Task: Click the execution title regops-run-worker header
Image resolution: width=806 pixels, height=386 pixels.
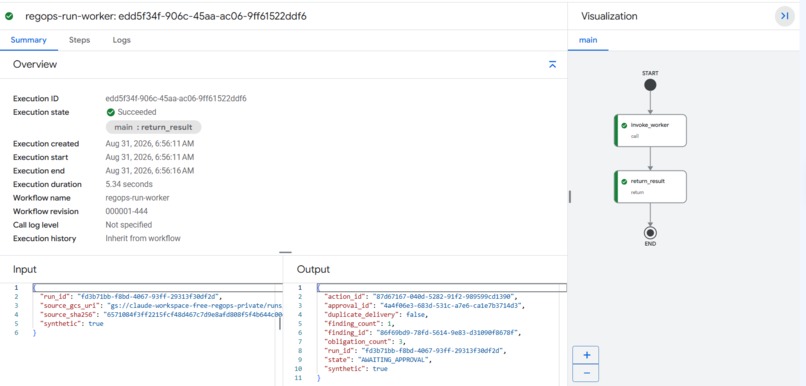Action: [166, 16]
